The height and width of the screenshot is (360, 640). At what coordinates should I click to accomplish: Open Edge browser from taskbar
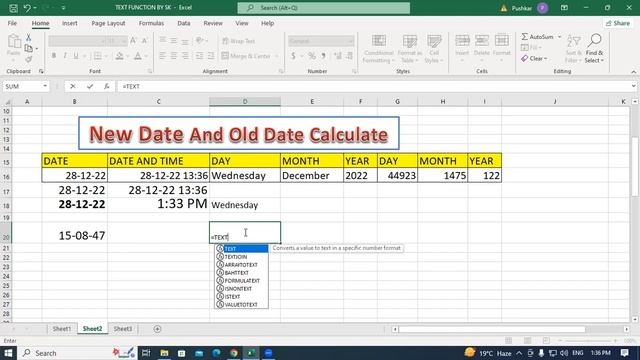(216, 353)
